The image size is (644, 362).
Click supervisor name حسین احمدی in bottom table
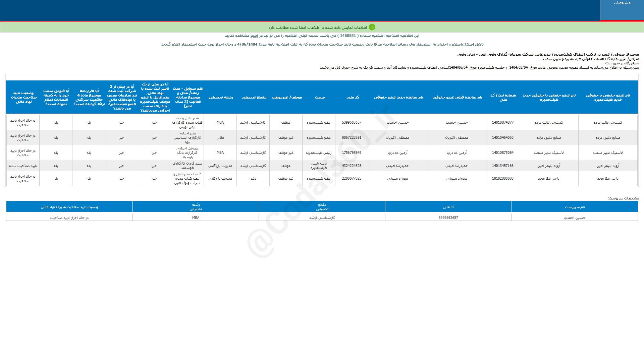pos(574,218)
